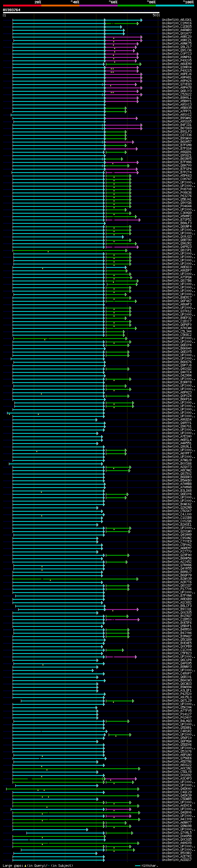This screenshot has height=868, width=197.
Task: Select label UniRef100_A0CSN2
Action: tap(177, 768)
